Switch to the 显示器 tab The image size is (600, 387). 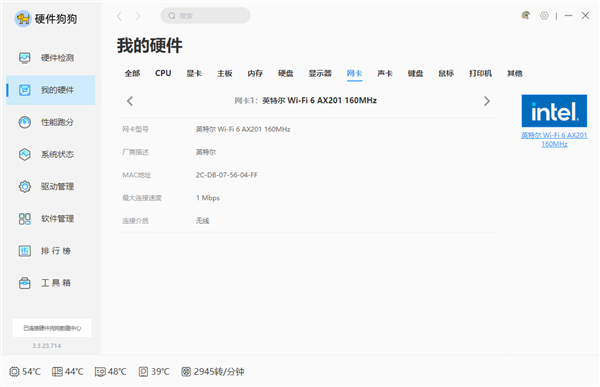click(x=320, y=73)
